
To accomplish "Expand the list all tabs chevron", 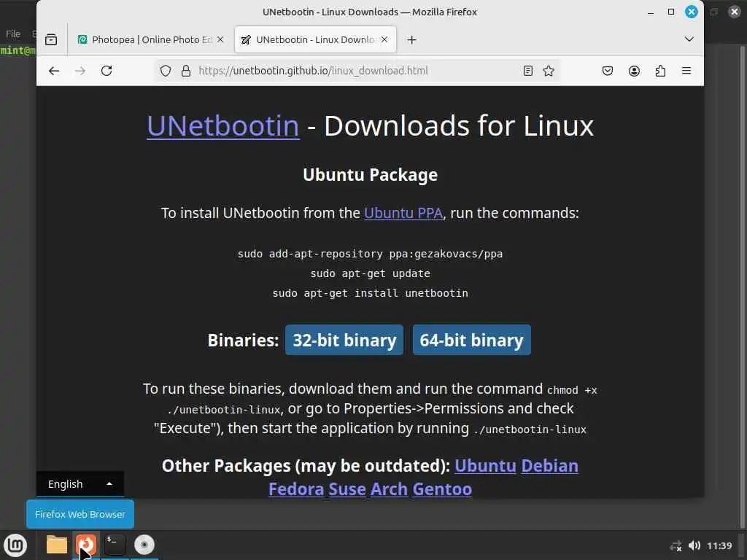I will 689,39.
